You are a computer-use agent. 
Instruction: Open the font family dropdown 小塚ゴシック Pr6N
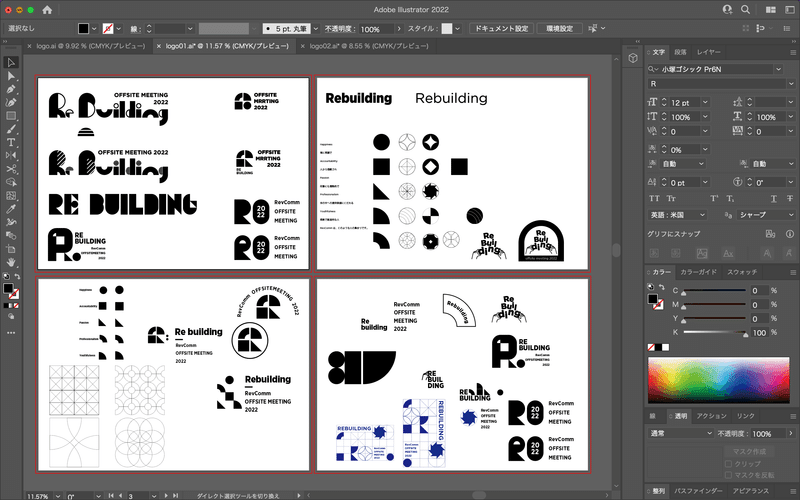[x=779, y=69]
